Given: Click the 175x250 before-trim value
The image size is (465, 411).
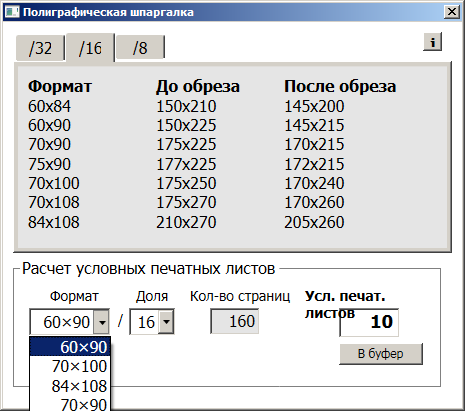Looking at the screenshot, I should [x=186, y=183].
